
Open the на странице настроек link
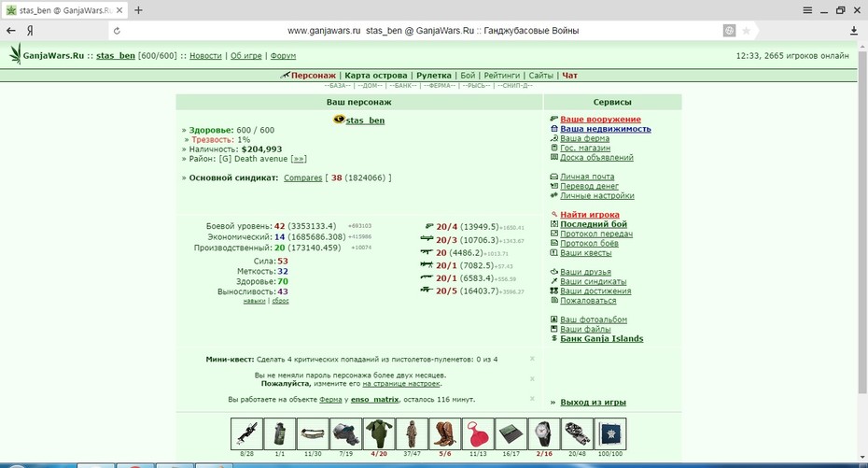(x=401, y=383)
